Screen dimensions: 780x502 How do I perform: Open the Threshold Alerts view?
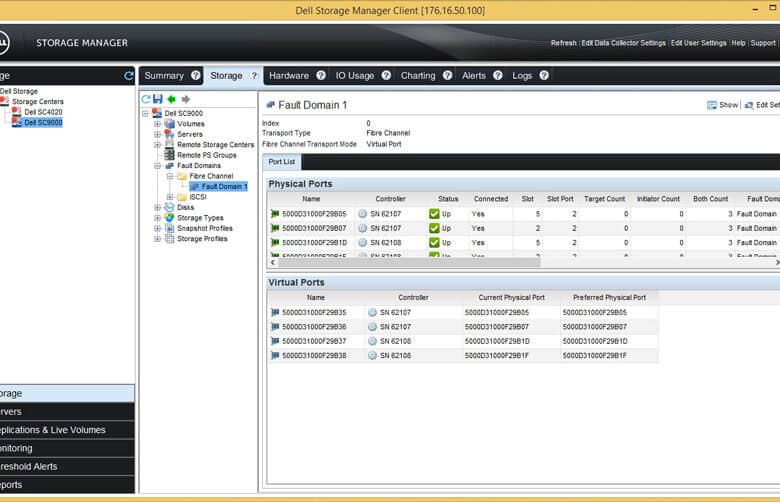pyautogui.click(x=67, y=467)
